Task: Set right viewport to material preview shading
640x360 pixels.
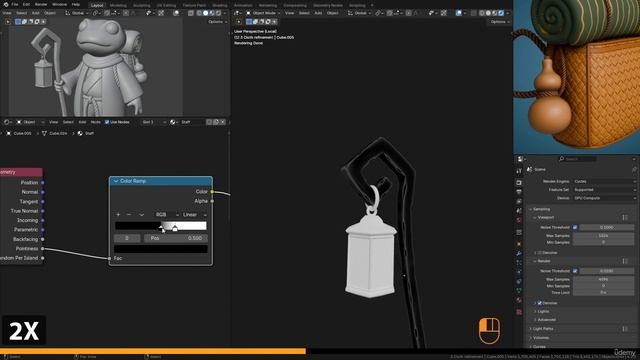Action: (495, 13)
